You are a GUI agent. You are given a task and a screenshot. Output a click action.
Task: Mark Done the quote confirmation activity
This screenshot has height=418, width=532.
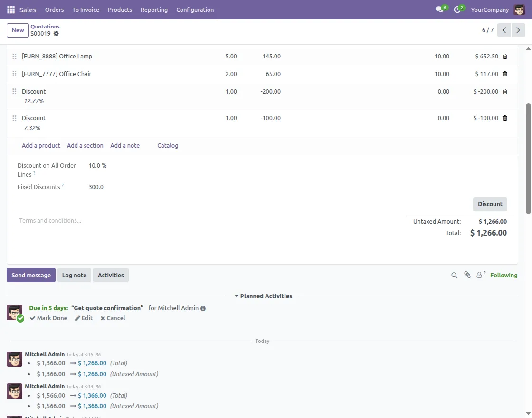coord(48,318)
